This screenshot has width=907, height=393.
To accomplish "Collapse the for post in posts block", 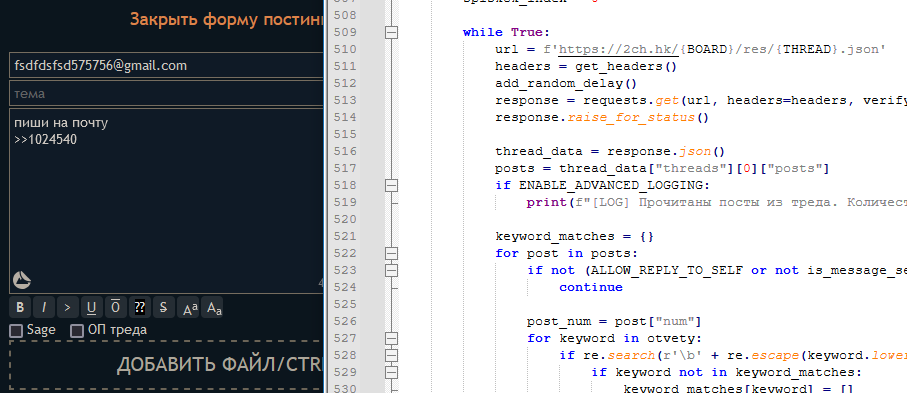I will (x=392, y=253).
